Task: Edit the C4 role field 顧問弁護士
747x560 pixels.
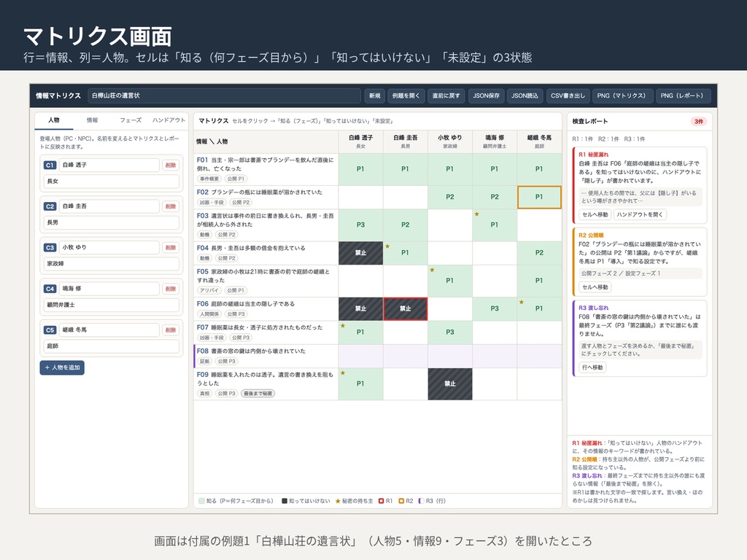Action: [x=112, y=305]
